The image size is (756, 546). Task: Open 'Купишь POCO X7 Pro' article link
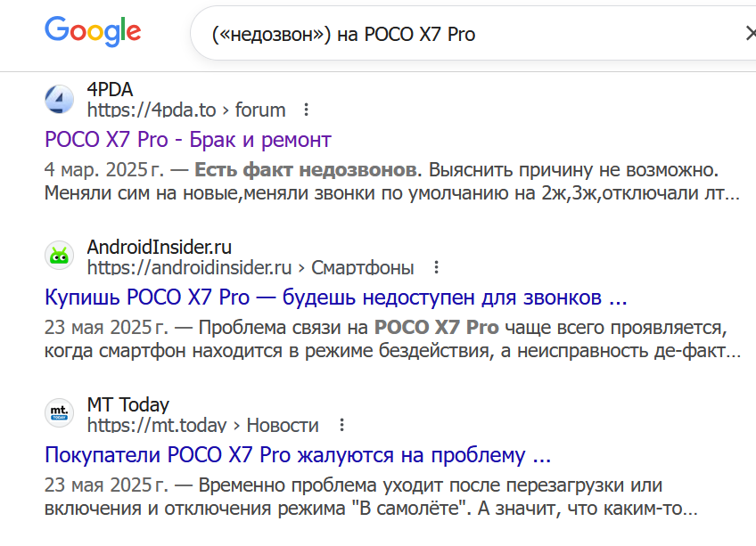pos(335,297)
